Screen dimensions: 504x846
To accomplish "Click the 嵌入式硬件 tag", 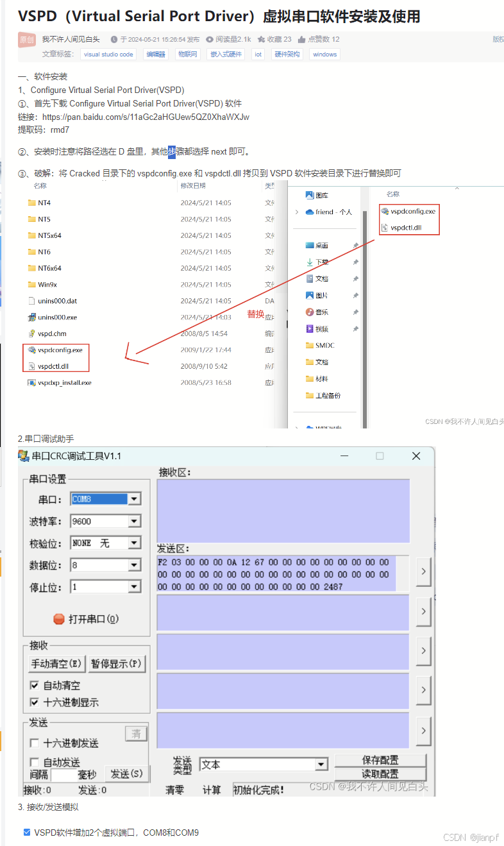I will (226, 55).
